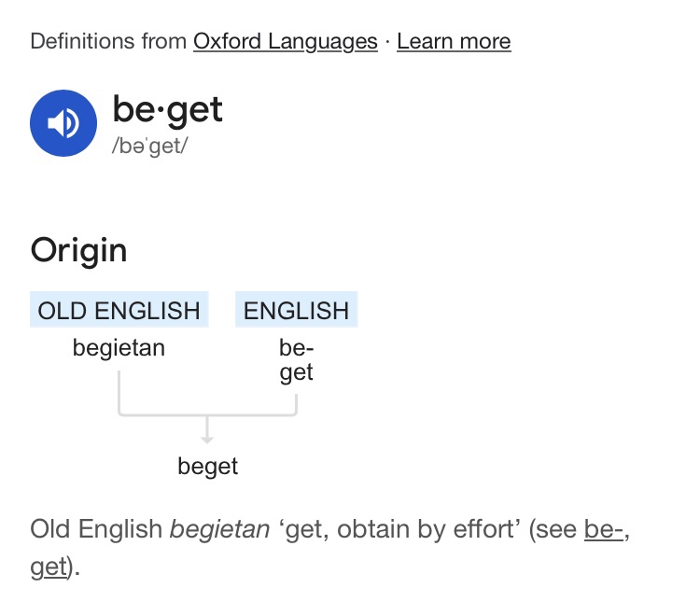Screen dimensions: 700x616
Task: Select the bold headword "be·get"
Action: click(168, 110)
